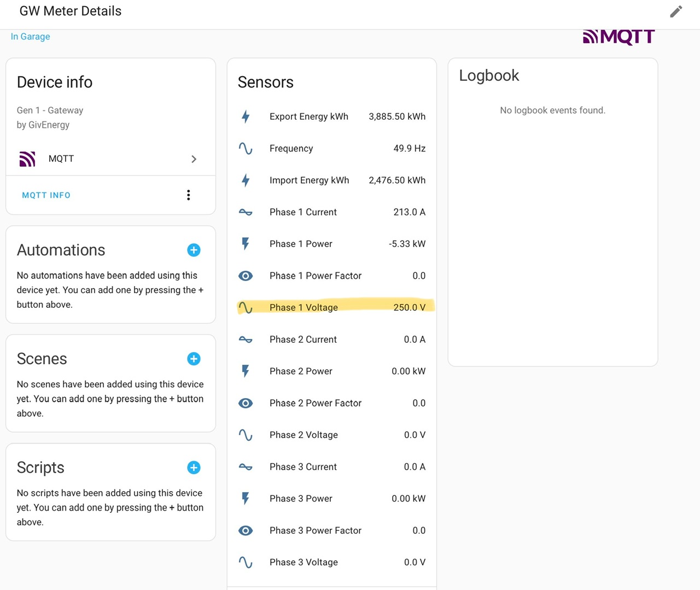Open the Phase 2 Power label
This screenshot has height=590, width=700.
click(x=301, y=371)
